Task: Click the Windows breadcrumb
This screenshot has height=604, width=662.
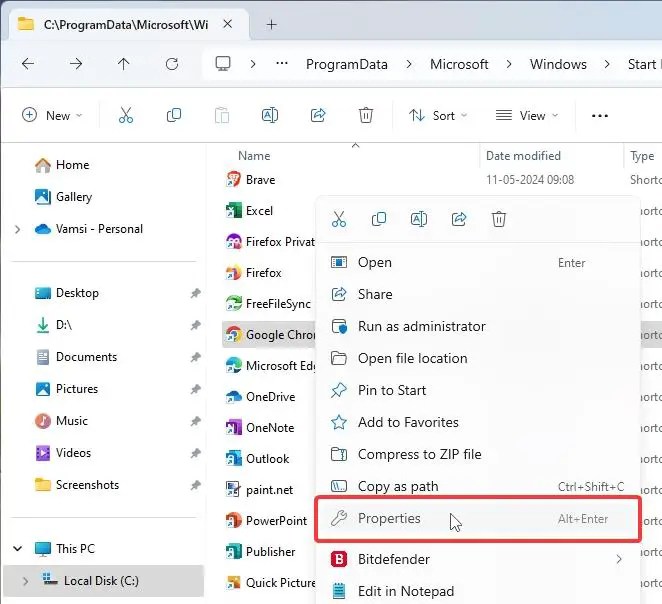Action: [x=558, y=64]
